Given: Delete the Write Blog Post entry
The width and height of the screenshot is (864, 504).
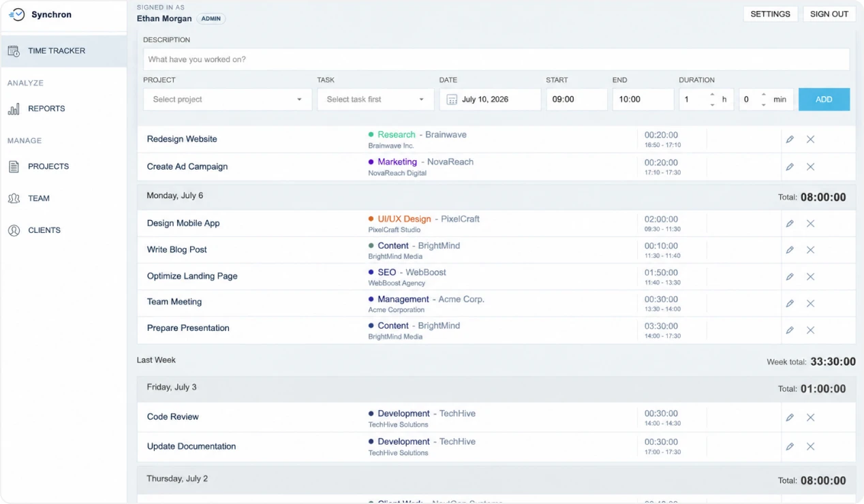Looking at the screenshot, I should point(810,250).
